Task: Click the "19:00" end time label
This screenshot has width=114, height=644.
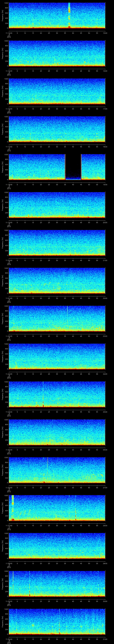Action: [x=105, y=184]
